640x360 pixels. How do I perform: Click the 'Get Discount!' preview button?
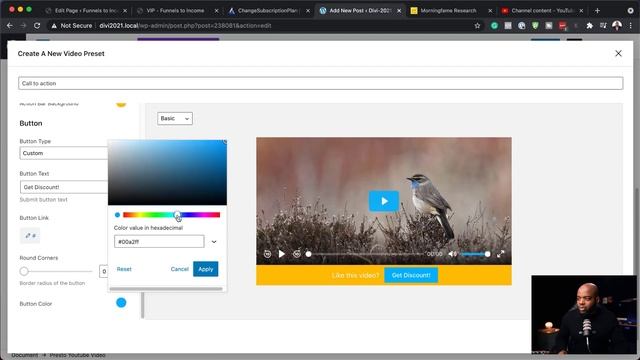click(x=411, y=275)
